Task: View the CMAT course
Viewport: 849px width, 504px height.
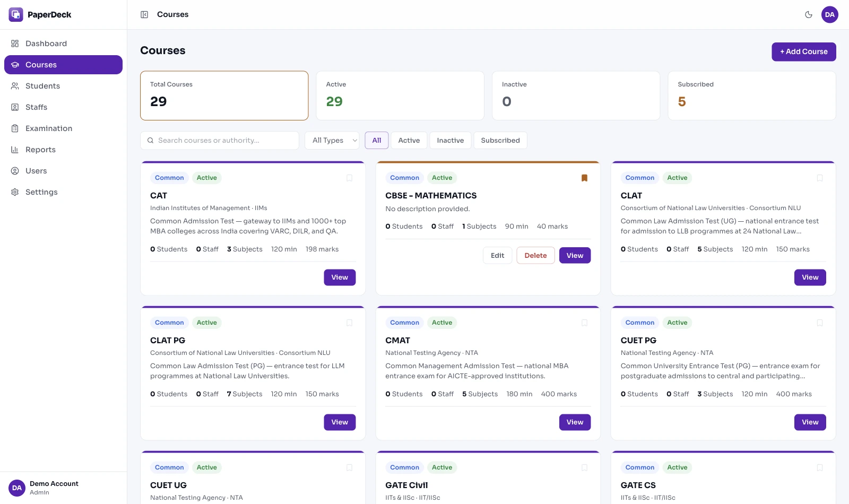Action: pos(575,422)
